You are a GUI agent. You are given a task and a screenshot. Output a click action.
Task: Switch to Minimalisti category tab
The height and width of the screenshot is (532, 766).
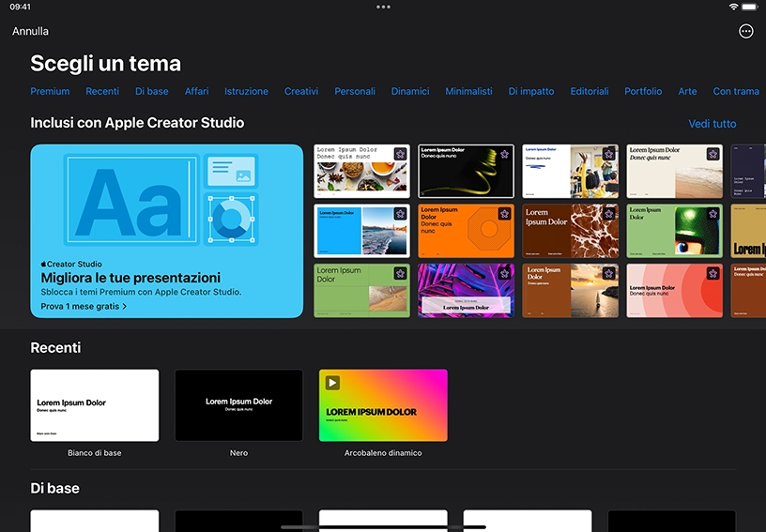[x=468, y=91]
